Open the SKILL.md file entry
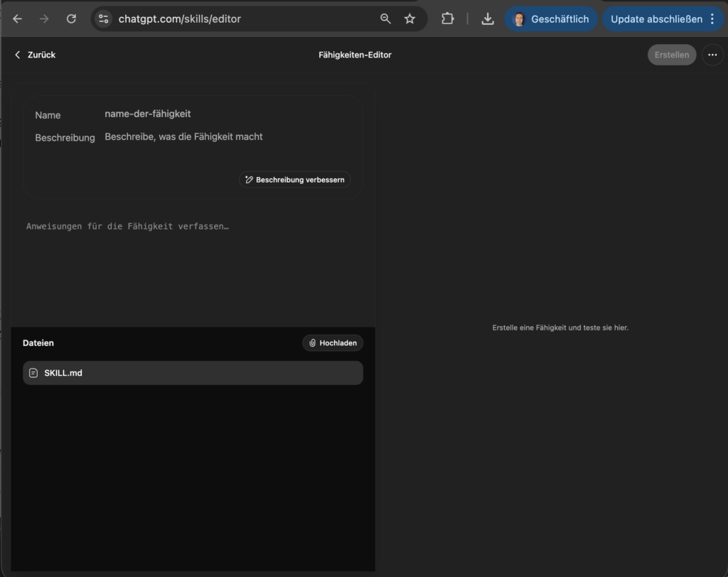Image resolution: width=728 pixels, height=577 pixels. point(193,372)
